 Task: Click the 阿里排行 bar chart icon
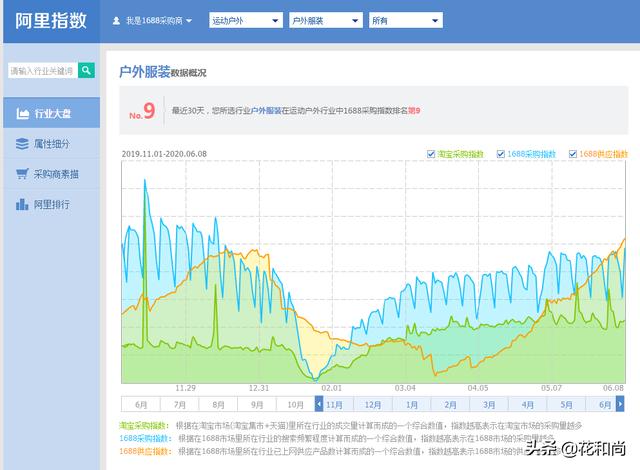coord(22,204)
